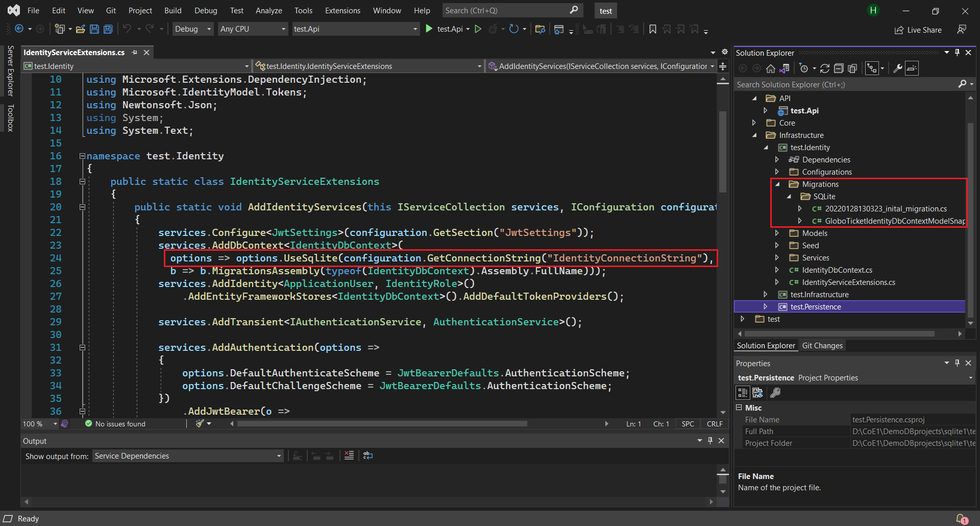Click Pending Changes Filter clock icon
The height and width of the screenshot is (526, 980).
tap(804, 68)
